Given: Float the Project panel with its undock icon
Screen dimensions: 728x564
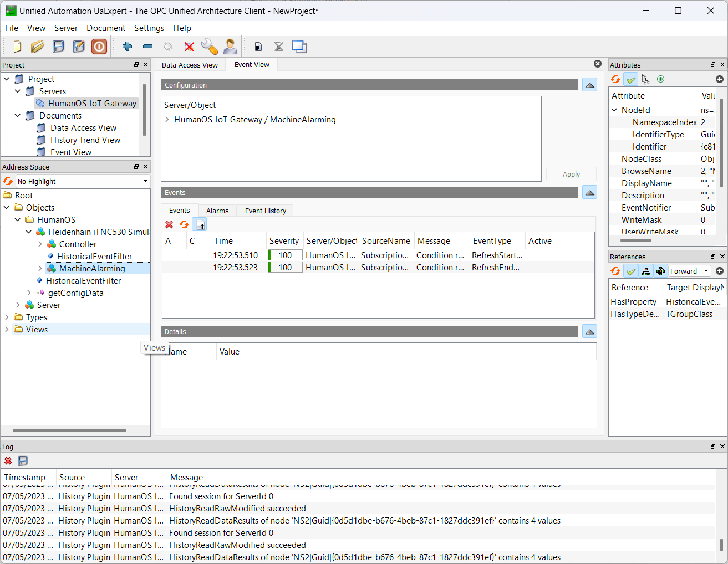Looking at the screenshot, I should coord(136,65).
